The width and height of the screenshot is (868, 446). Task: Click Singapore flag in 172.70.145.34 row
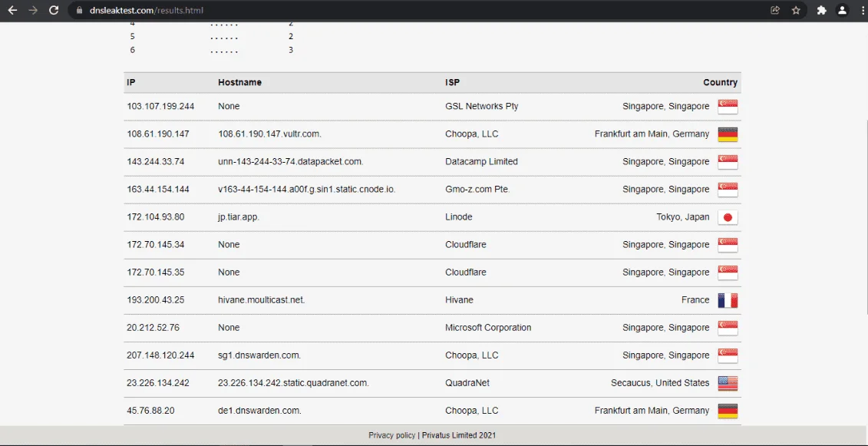pos(728,245)
